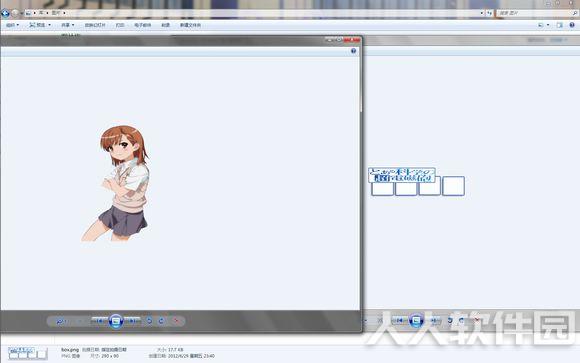Viewport: 580px width, 363px height.
Task: Refresh the Explorer address bar location
Action: tap(489, 13)
